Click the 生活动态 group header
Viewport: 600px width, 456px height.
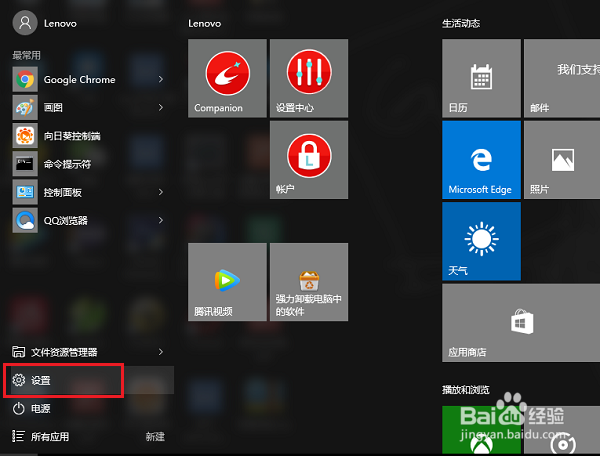[x=461, y=24]
